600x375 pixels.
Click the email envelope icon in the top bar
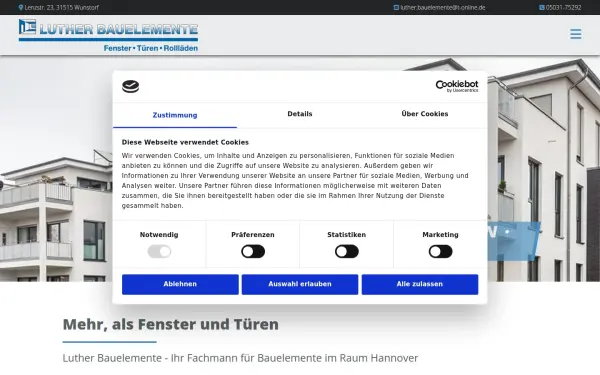tap(396, 7)
